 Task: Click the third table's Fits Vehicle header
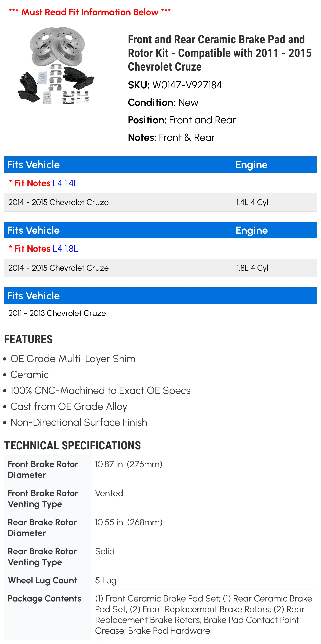pos(34,296)
